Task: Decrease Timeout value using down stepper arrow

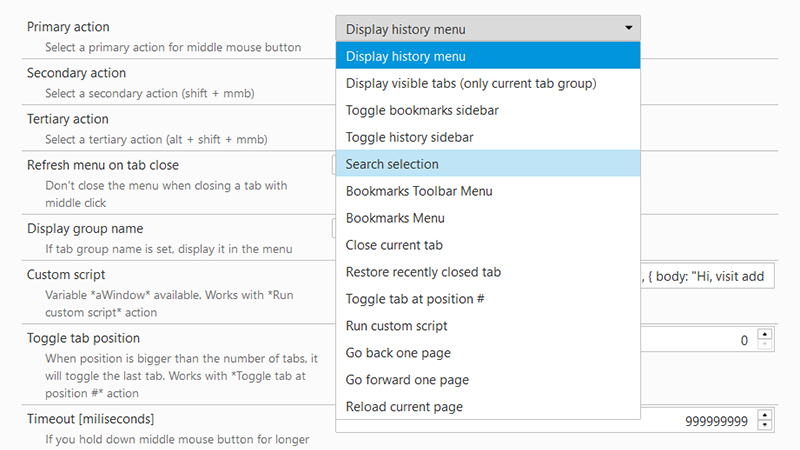Action: tap(765, 426)
